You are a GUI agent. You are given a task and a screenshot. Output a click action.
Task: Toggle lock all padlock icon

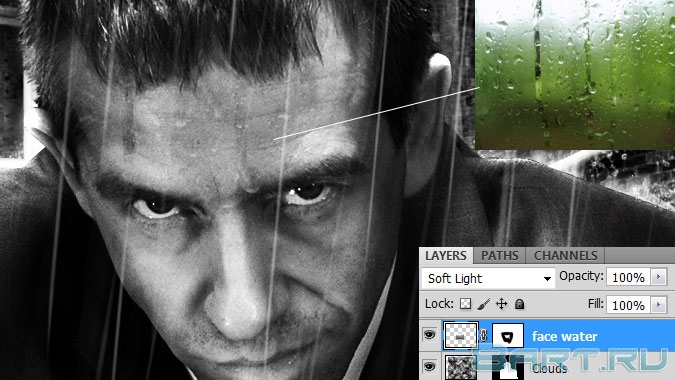coord(520,304)
